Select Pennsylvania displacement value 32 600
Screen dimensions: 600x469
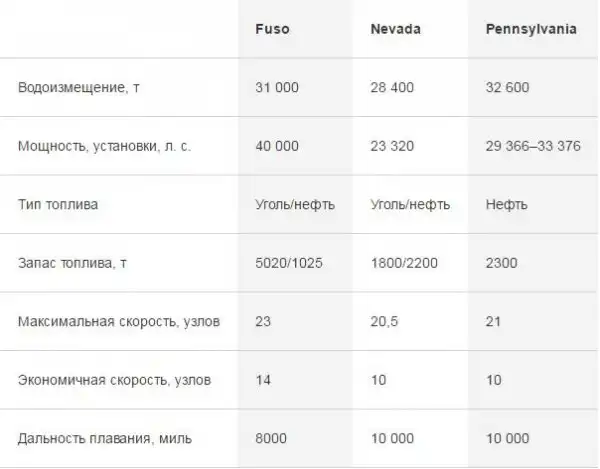(507, 87)
